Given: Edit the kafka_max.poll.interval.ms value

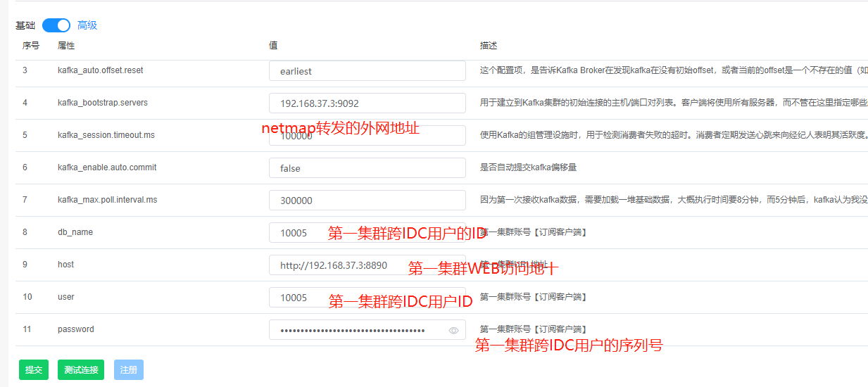Looking at the screenshot, I should tap(367, 201).
